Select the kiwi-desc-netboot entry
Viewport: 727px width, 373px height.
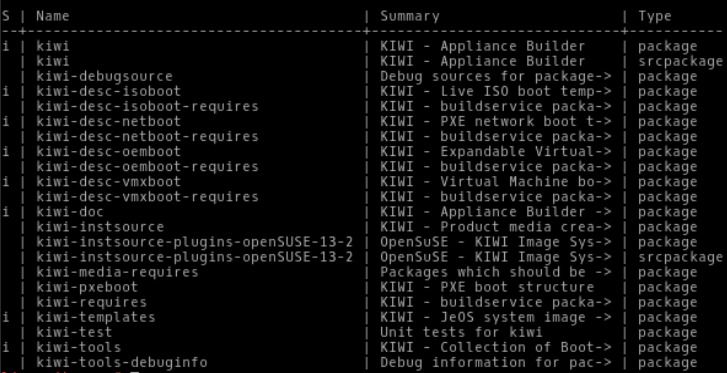pyautogui.click(x=109, y=122)
